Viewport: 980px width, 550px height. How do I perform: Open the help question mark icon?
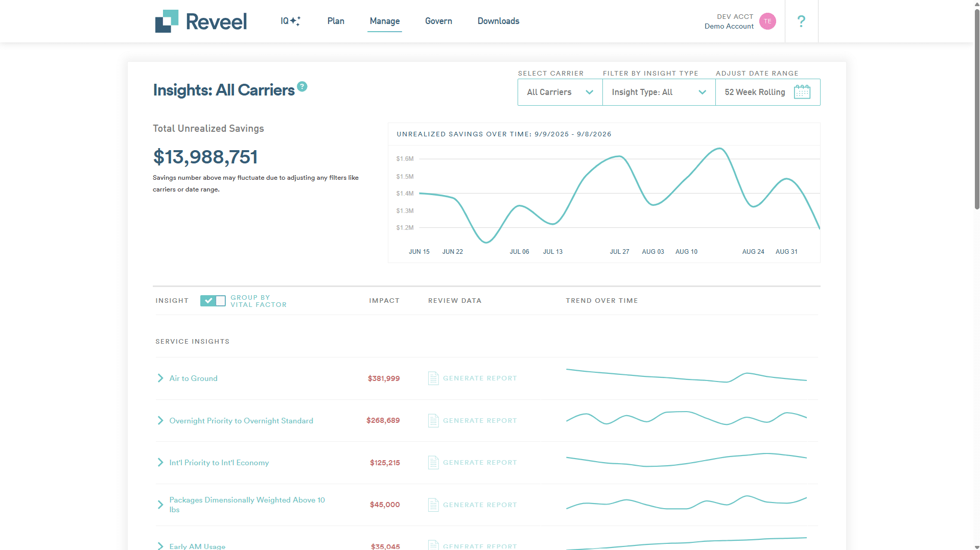point(801,21)
